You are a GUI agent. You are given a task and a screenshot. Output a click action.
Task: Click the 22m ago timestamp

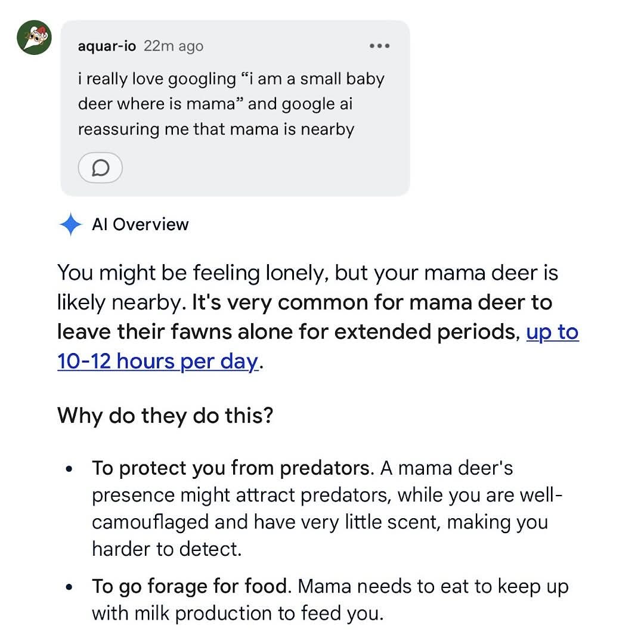(174, 46)
